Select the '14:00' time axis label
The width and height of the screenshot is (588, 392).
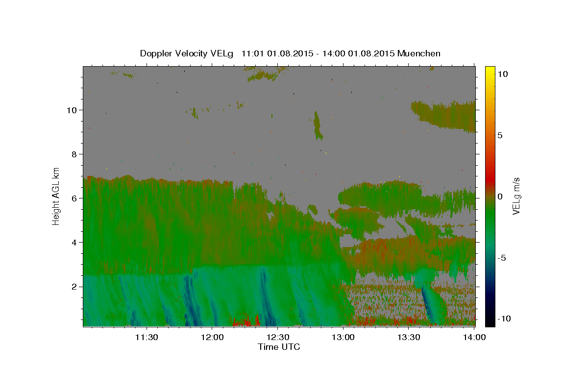(x=474, y=337)
